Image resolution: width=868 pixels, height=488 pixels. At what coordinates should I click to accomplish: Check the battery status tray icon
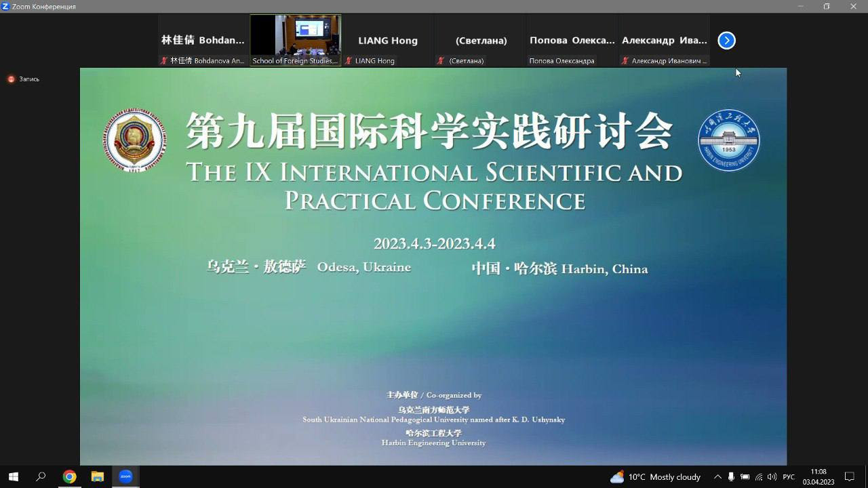(745, 477)
